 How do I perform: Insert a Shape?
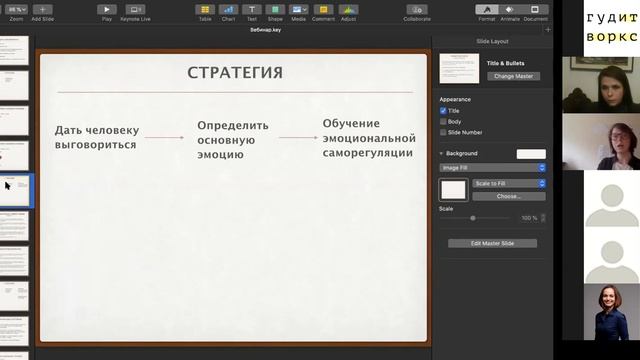click(275, 9)
